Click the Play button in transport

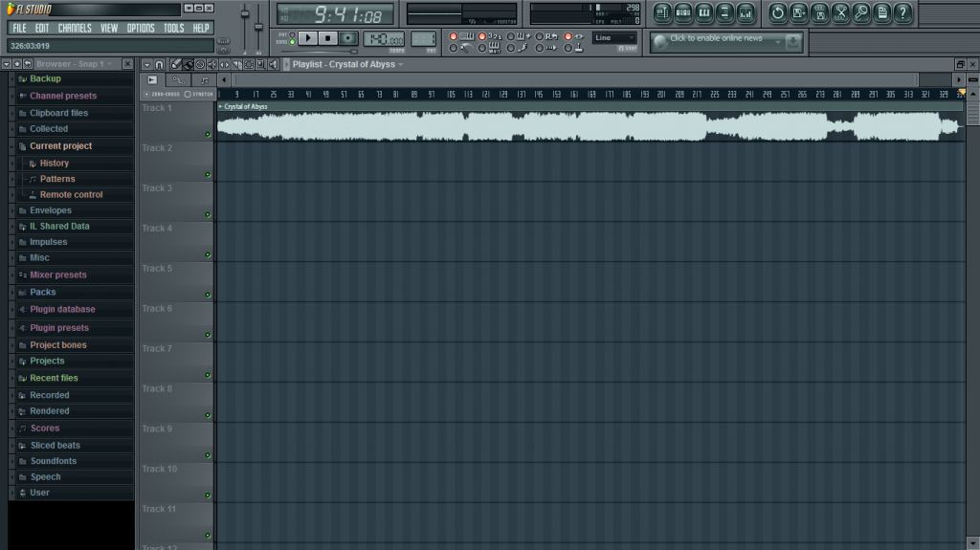pos(307,38)
